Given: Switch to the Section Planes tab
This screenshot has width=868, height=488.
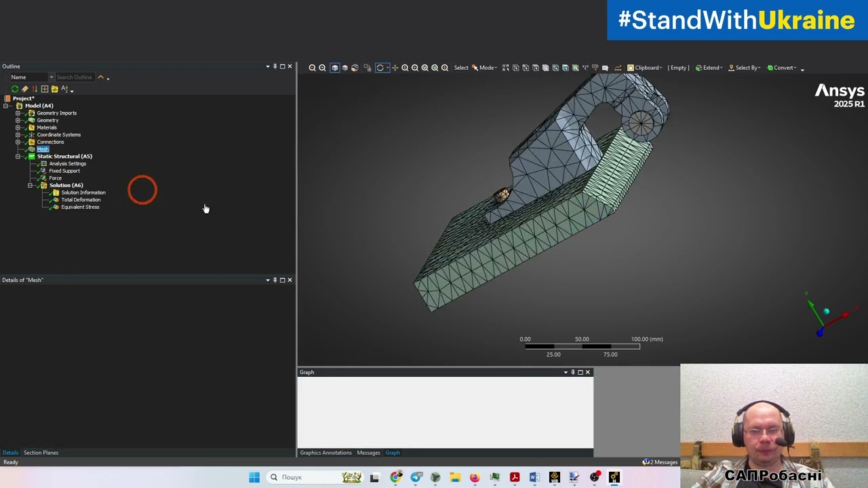Looking at the screenshot, I should 41,453.
